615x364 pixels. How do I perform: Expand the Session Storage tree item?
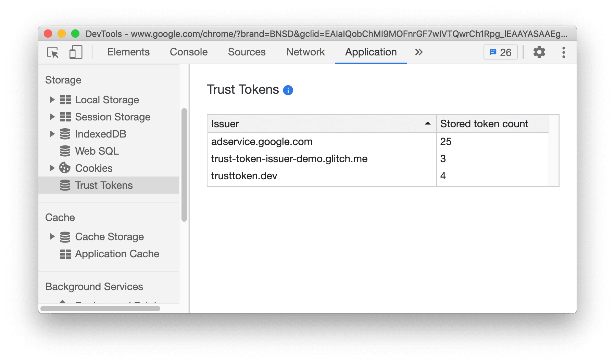(x=52, y=117)
